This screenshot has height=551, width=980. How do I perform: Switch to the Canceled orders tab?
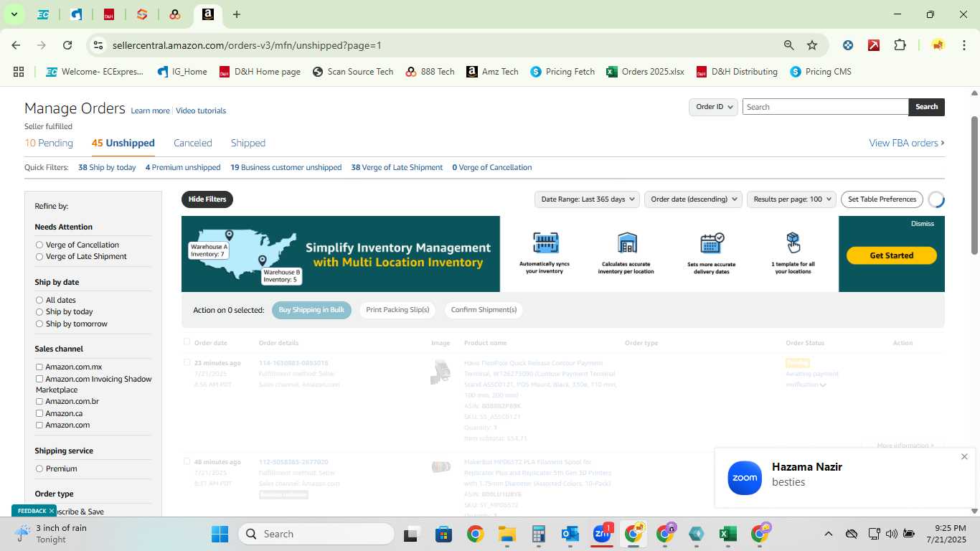pyautogui.click(x=193, y=143)
